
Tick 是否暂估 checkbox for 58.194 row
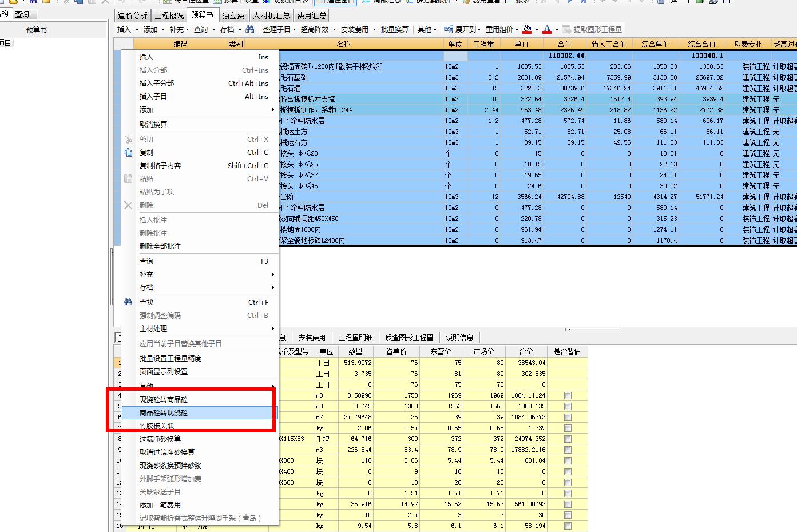[x=568, y=526]
